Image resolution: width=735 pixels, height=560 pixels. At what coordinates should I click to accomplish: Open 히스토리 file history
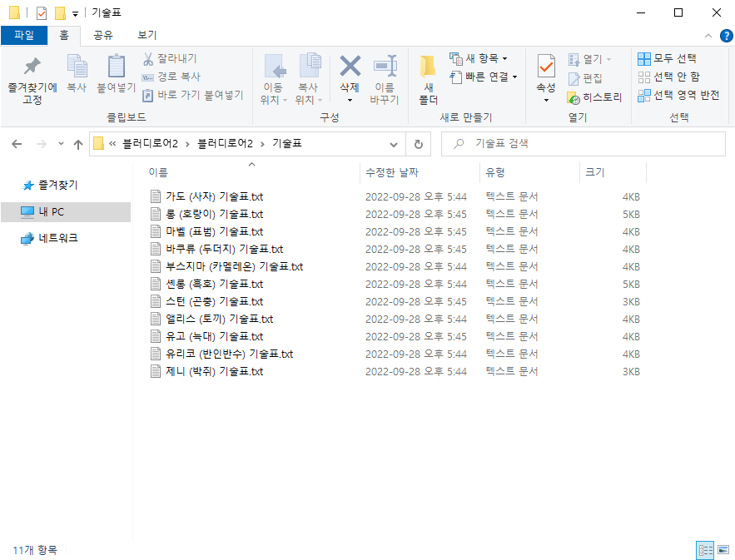(x=594, y=97)
